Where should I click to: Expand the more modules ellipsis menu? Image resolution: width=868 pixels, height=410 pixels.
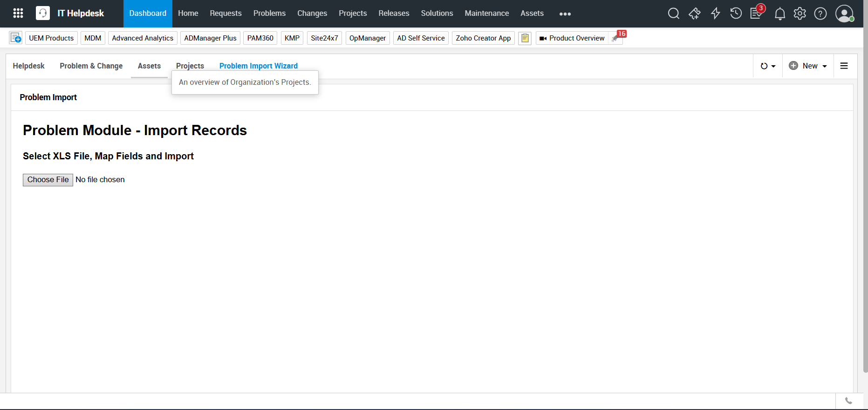coord(565,14)
